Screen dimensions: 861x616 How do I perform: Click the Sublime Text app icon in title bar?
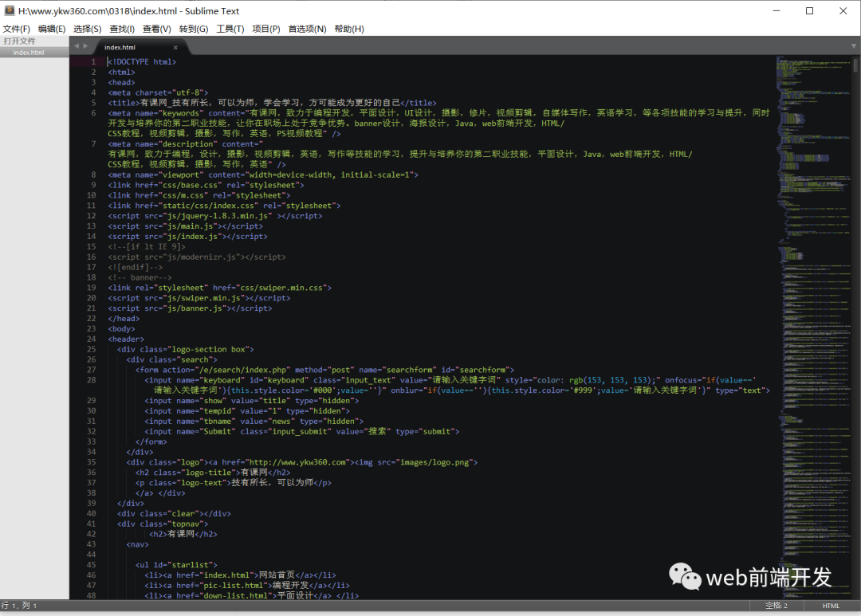point(9,10)
